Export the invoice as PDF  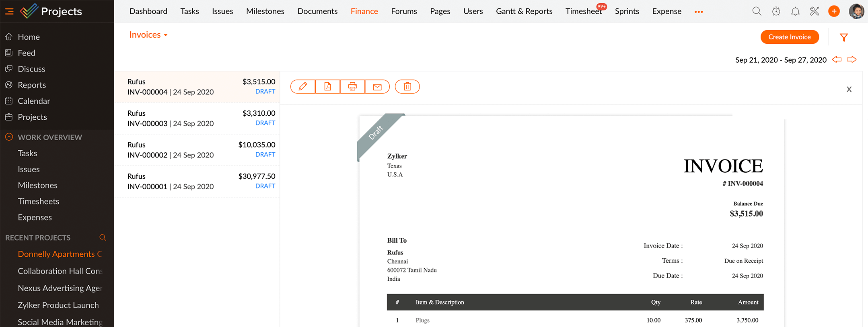click(x=328, y=86)
